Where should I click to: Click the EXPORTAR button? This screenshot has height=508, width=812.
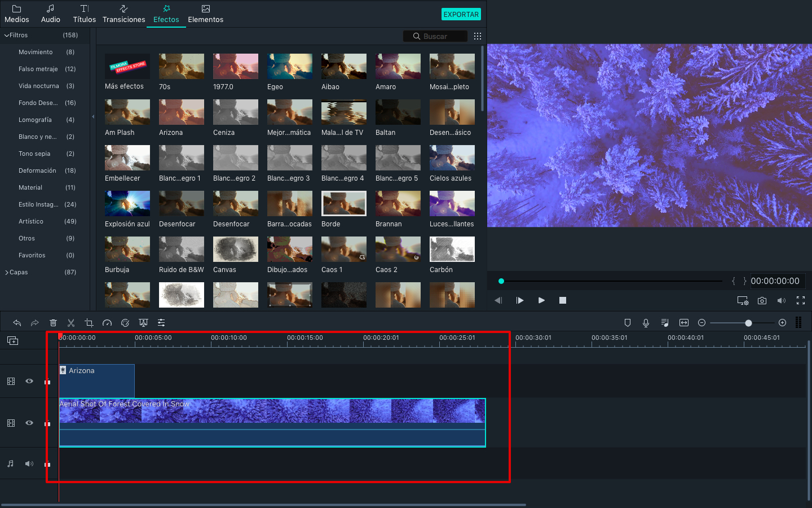point(461,15)
